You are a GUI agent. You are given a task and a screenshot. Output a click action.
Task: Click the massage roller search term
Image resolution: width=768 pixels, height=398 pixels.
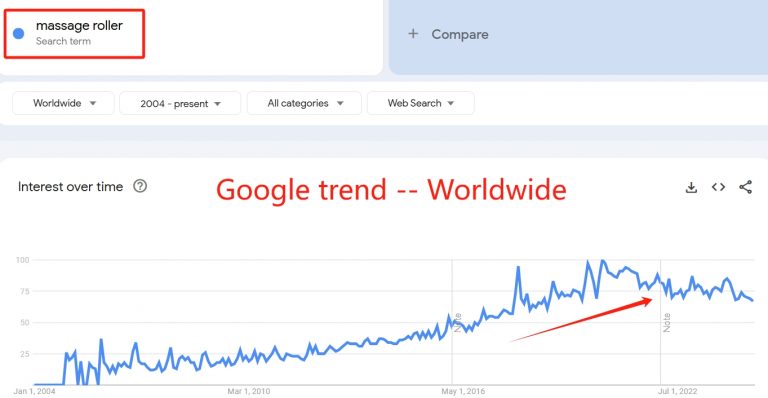point(79,25)
